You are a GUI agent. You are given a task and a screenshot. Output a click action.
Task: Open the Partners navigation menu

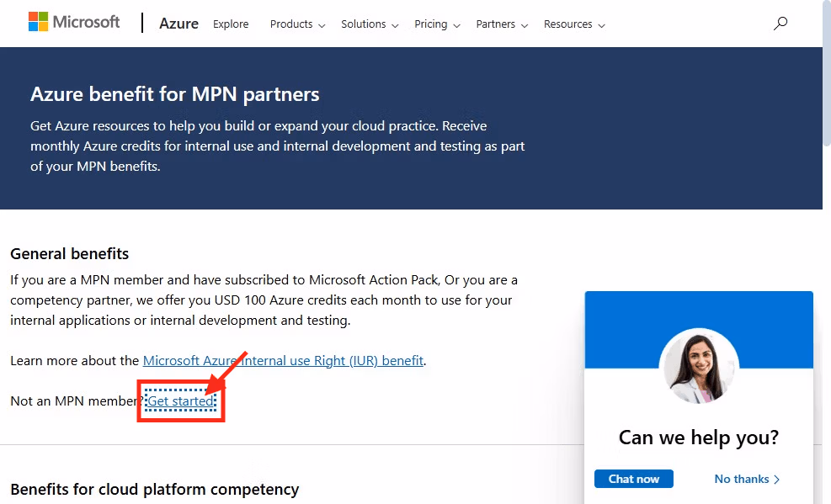pos(502,24)
